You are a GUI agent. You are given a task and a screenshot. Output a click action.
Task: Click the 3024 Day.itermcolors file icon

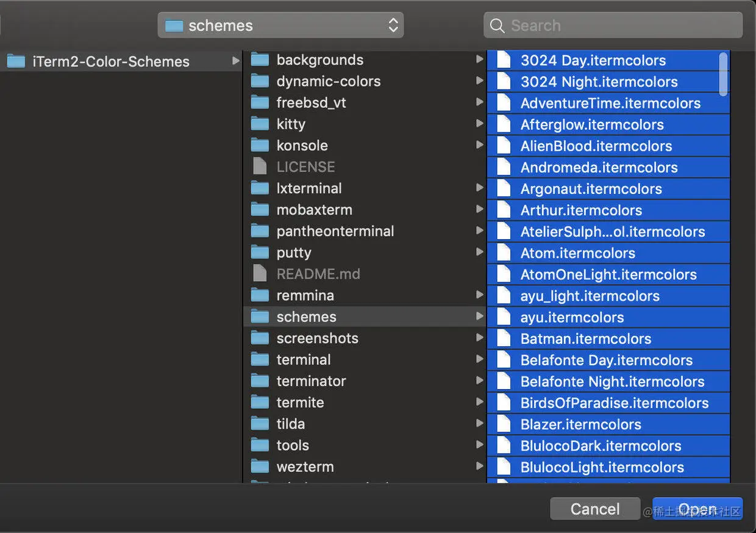504,60
